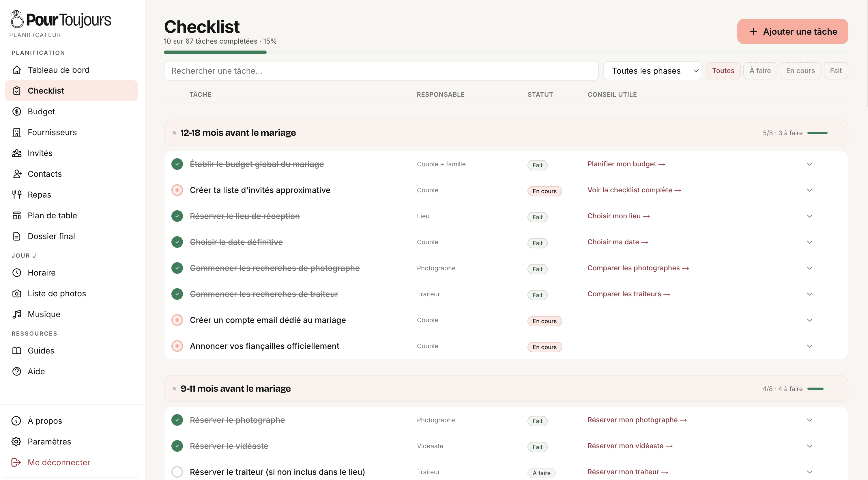Click the Invités people icon
Screen dimensions: 868x480
point(16,153)
